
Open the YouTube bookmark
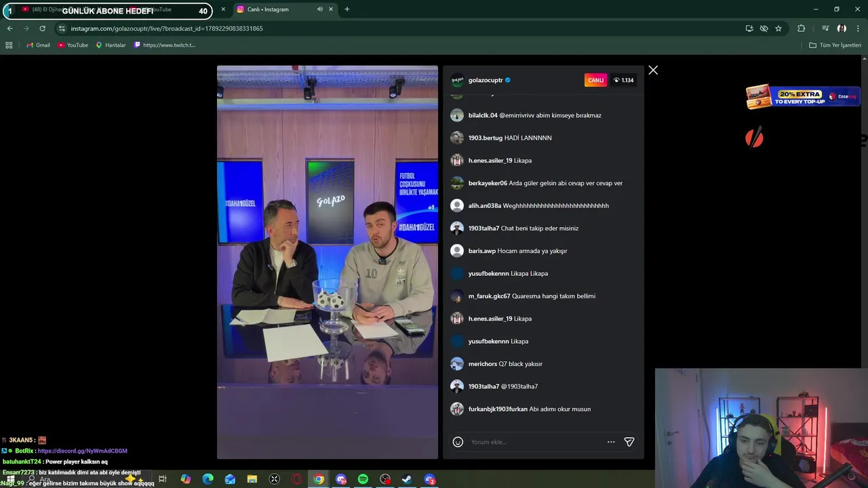(x=73, y=45)
